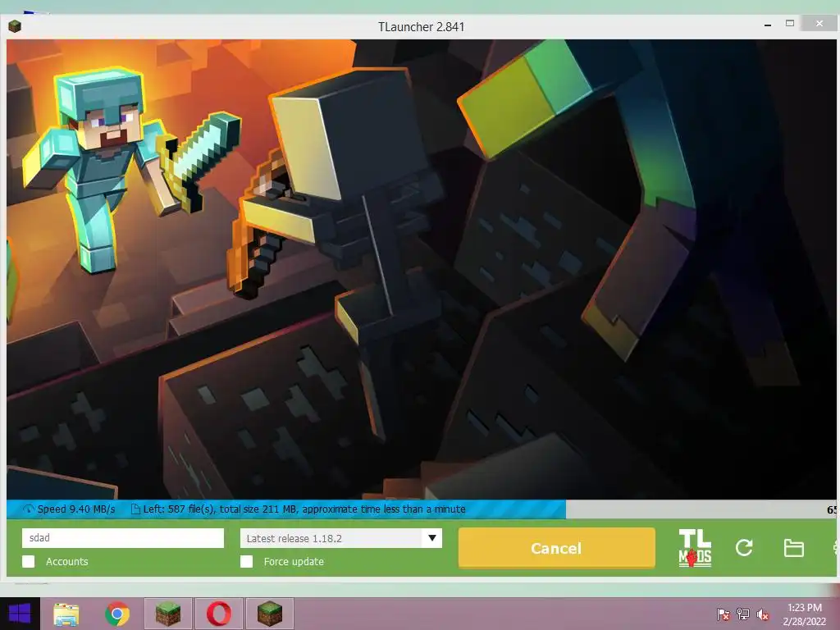This screenshot has height=630, width=840.
Task: Click the yellow Cancel button
Action: pos(557,548)
